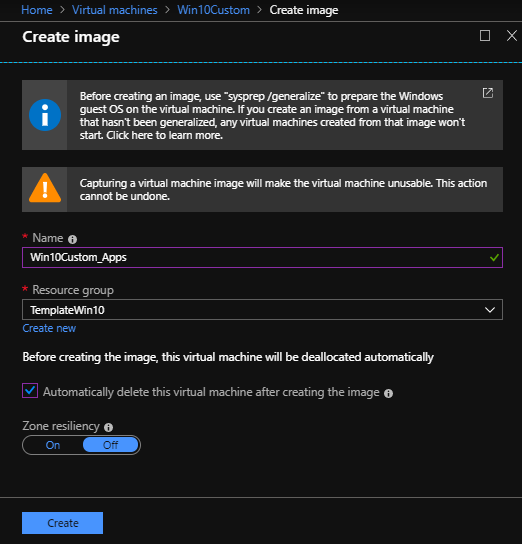Click into the Name input field

point(262,257)
